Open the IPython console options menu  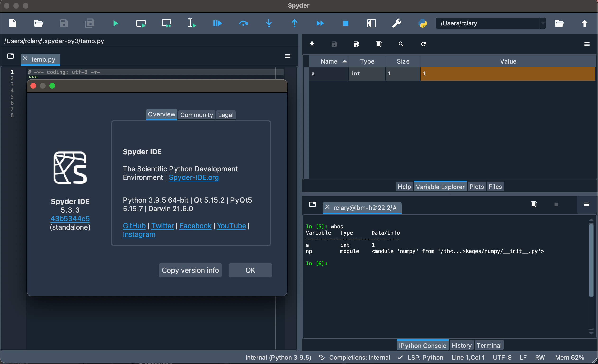point(587,205)
